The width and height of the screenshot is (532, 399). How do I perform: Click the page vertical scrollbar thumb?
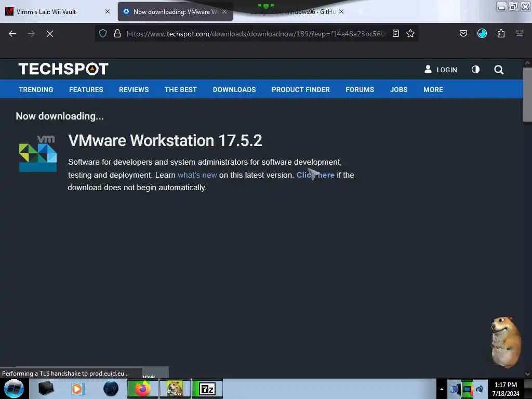(527, 95)
